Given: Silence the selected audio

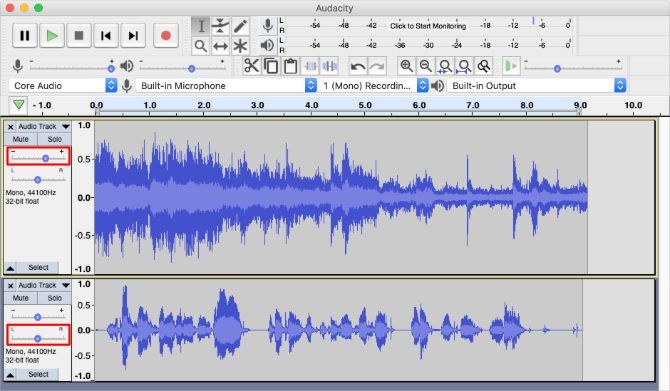Looking at the screenshot, I should [330, 66].
